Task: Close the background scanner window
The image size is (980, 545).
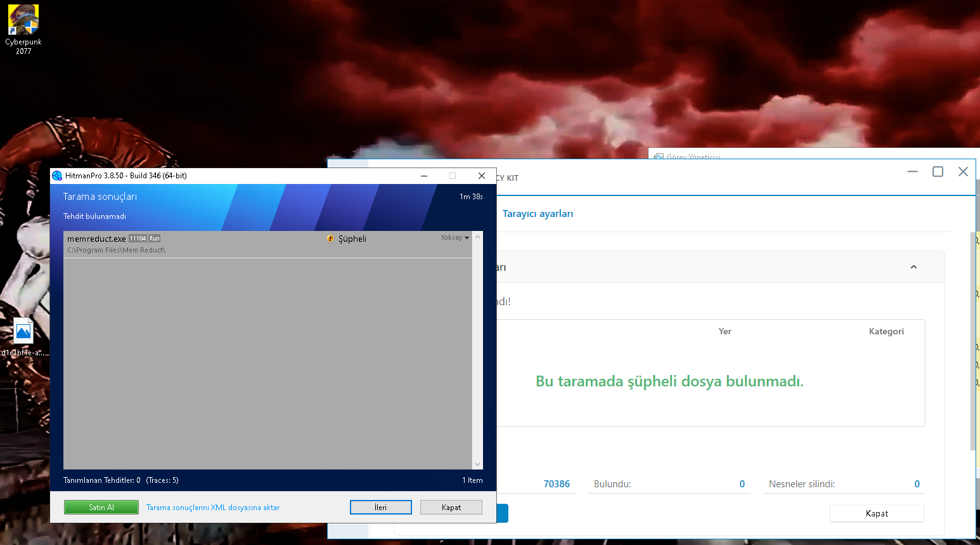Action: point(963,171)
